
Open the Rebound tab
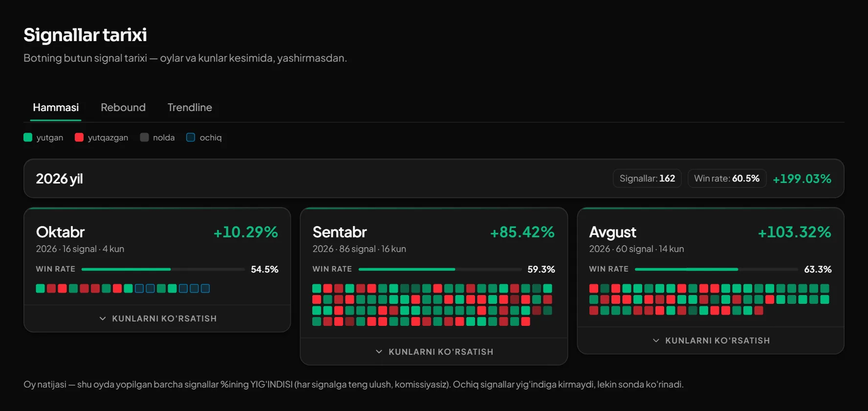pyautogui.click(x=123, y=107)
